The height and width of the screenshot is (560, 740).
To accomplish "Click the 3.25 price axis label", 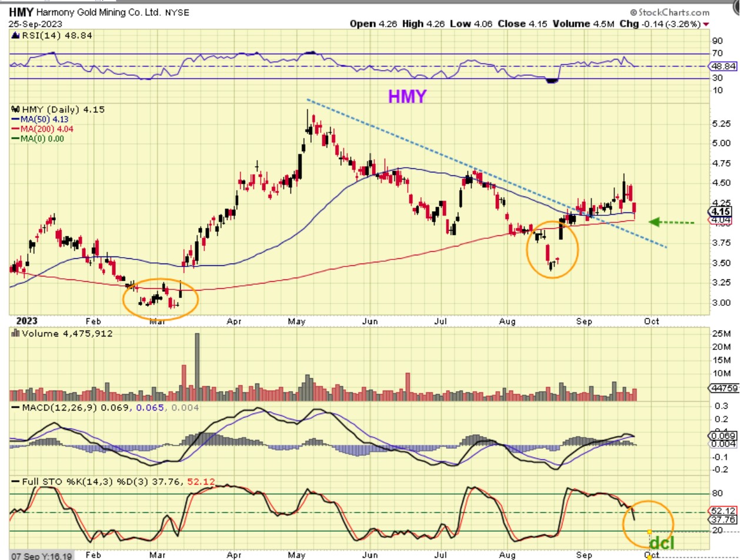I will [x=721, y=283].
